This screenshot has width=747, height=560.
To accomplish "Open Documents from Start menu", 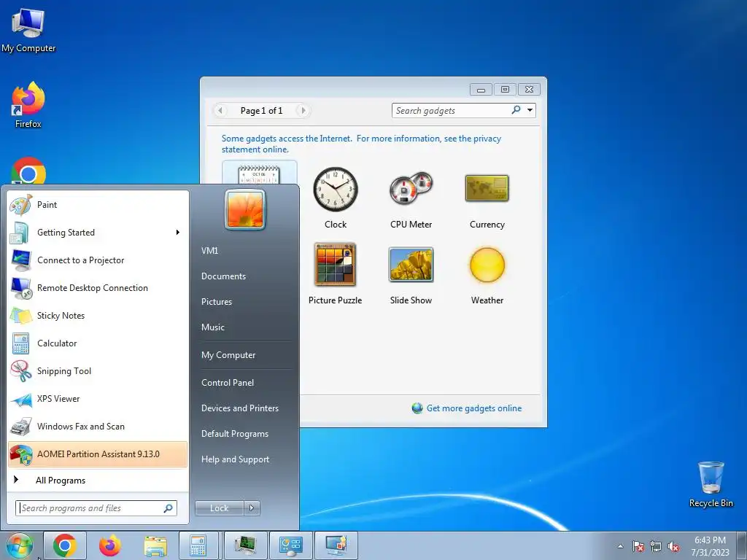I will tap(223, 276).
